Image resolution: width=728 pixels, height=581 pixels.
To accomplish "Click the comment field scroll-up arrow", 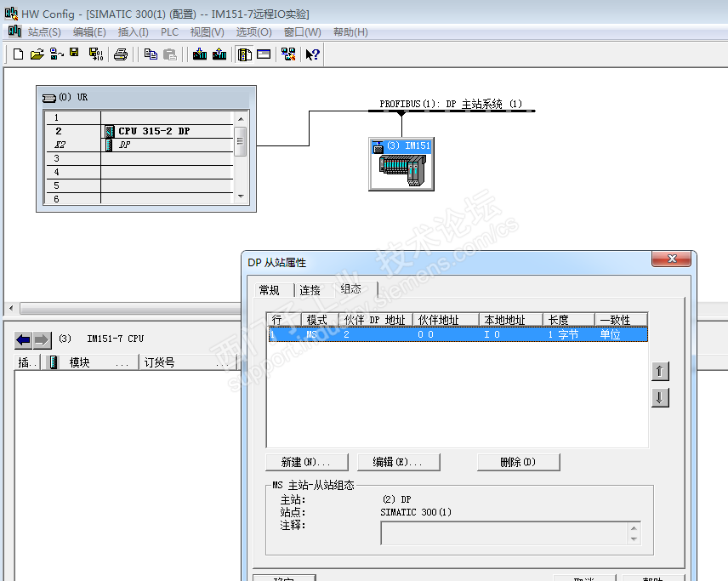I will click(x=634, y=528).
